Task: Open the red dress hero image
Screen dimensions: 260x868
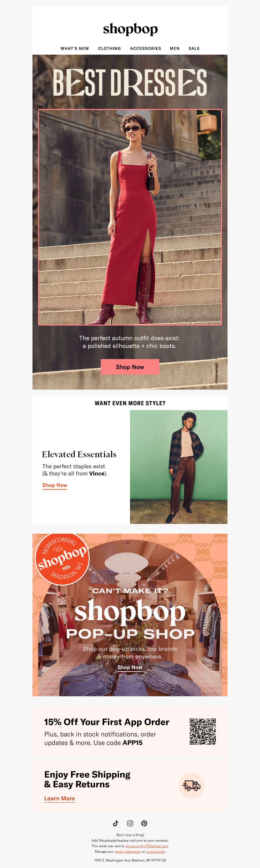Action: click(130, 217)
